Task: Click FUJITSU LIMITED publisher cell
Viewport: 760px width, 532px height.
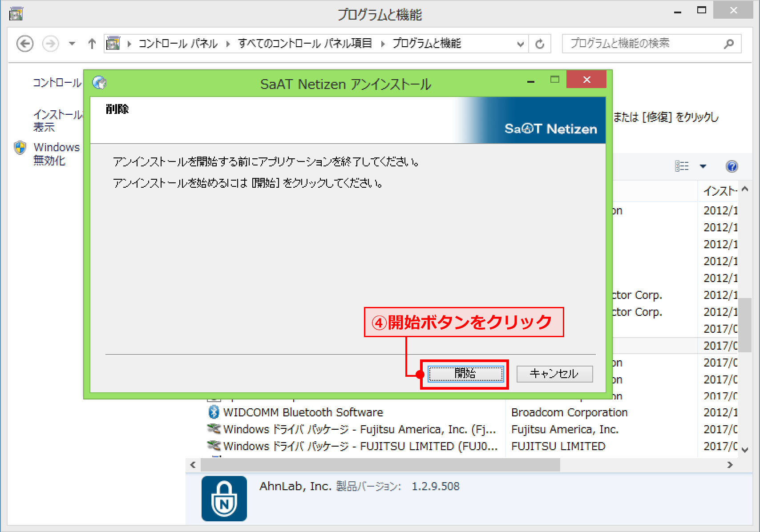Action: coord(558,446)
